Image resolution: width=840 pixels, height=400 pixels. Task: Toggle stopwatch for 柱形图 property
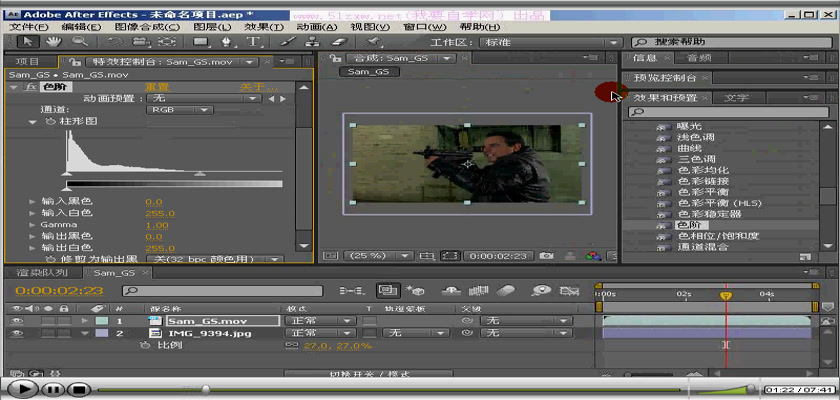(50, 122)
